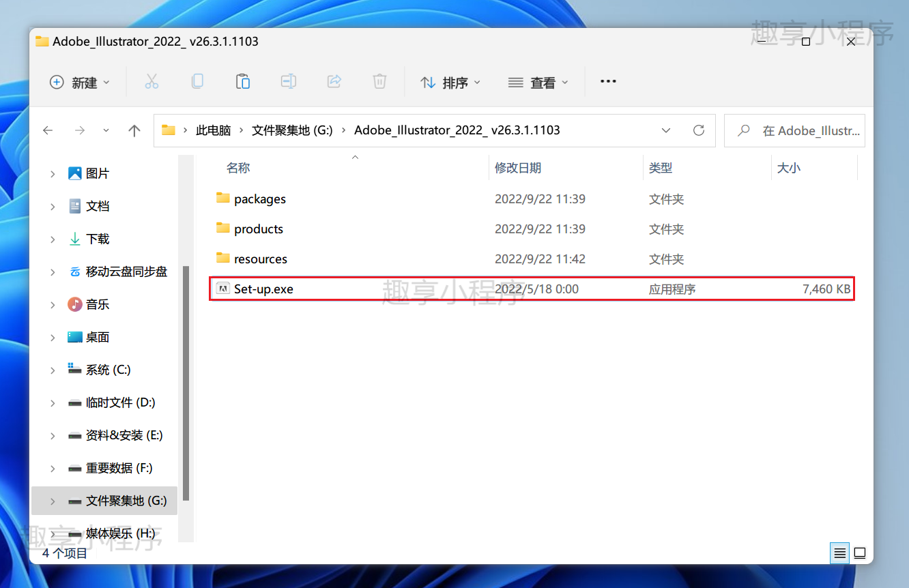Viewport: 909px width, 588px height.
Task: Click the navigation pane scrollbar
Action: tap(186, 382)
